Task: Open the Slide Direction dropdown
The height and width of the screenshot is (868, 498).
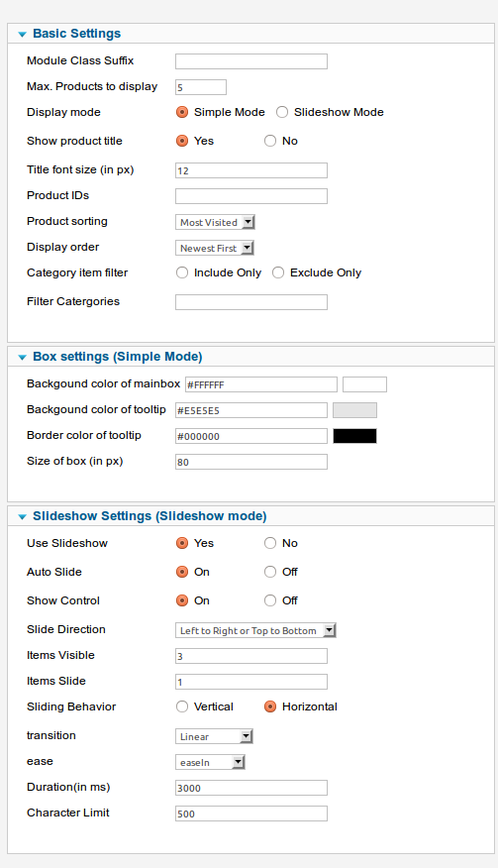Action: tap(255, 630)
